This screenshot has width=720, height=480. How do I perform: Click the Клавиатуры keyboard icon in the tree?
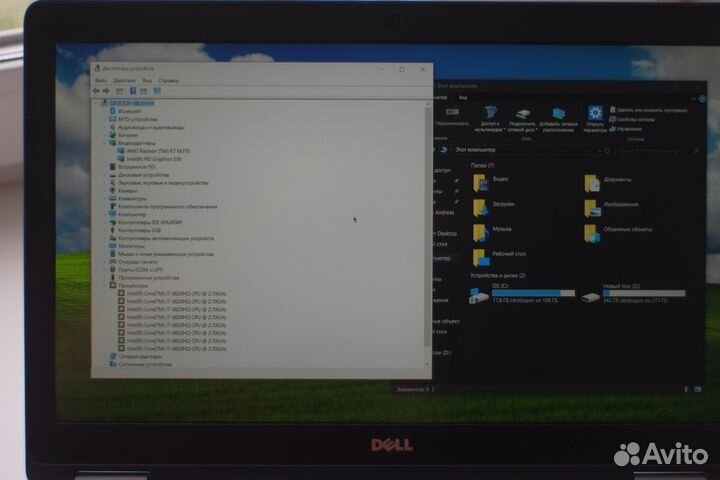tap(112, 198)
